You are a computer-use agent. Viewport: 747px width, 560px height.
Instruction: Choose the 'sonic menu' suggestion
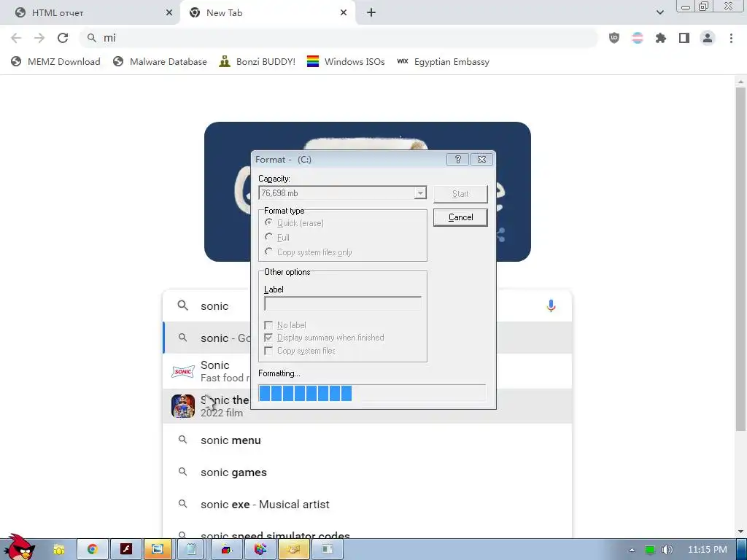pos(367,440)
